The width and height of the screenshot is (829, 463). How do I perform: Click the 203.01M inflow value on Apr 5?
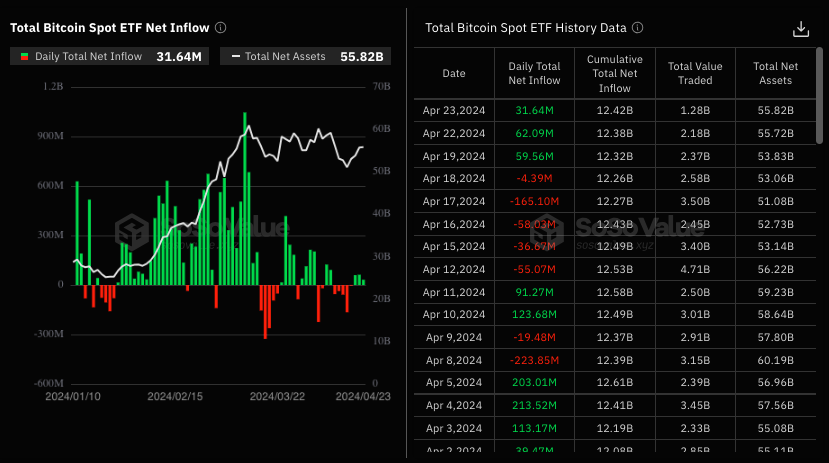[x=535, y=382]
